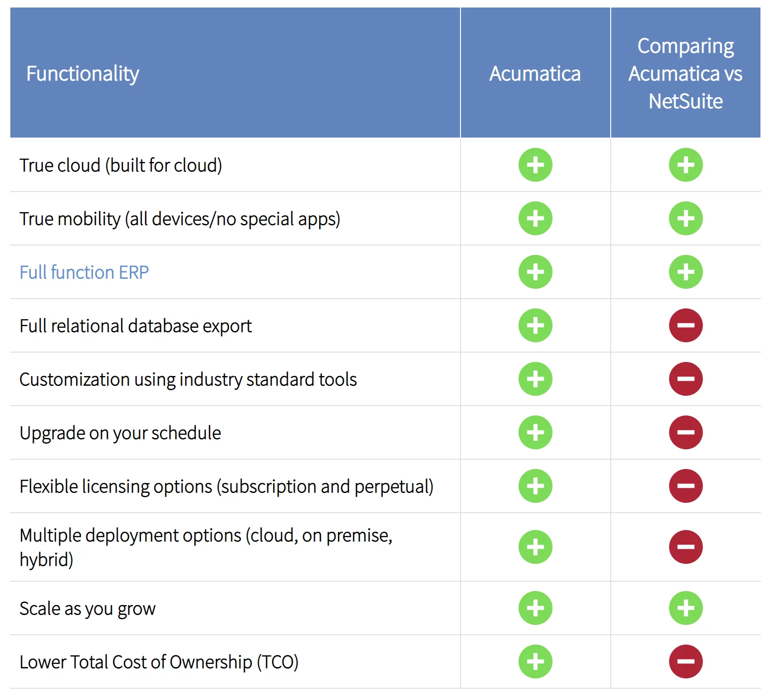Screen dimensions: 775x700
Task: Click the Acumatica column header
Action: point(535,74)
